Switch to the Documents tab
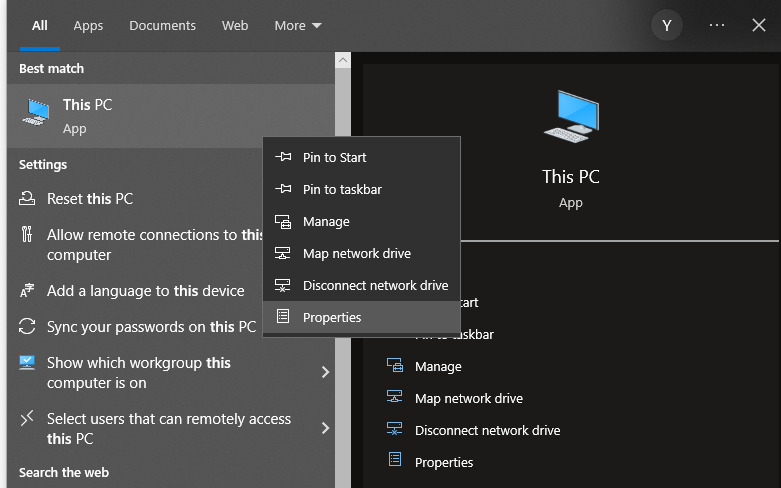781x488 pixels. (x=162, y=26)
